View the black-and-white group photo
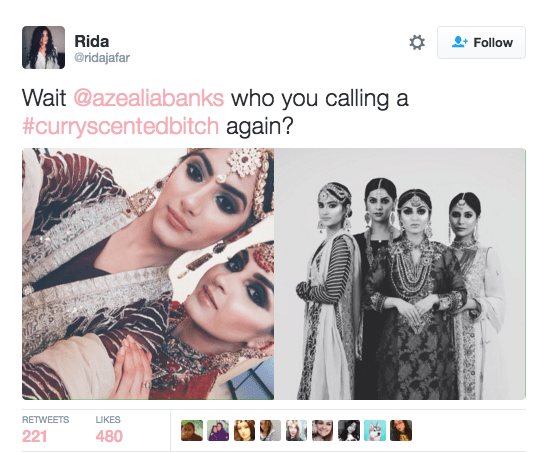The height and width of the screenshot is (453, 550). pos(400,274)
